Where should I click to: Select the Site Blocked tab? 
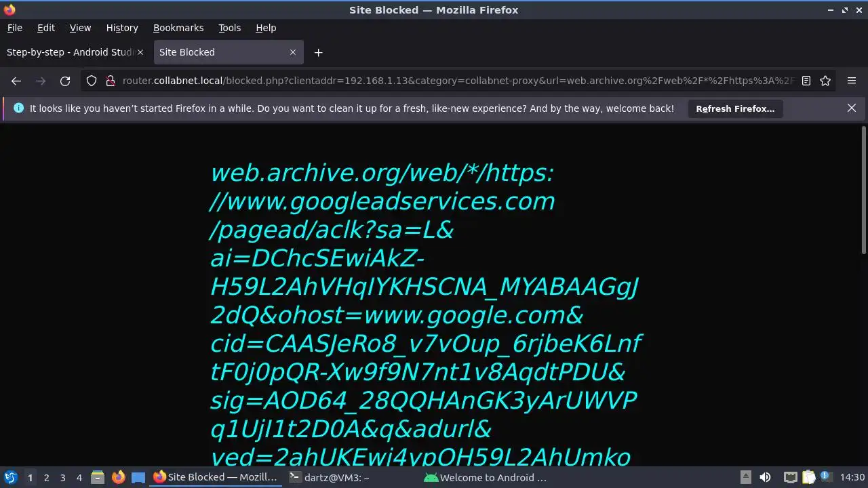pos(229,52)
